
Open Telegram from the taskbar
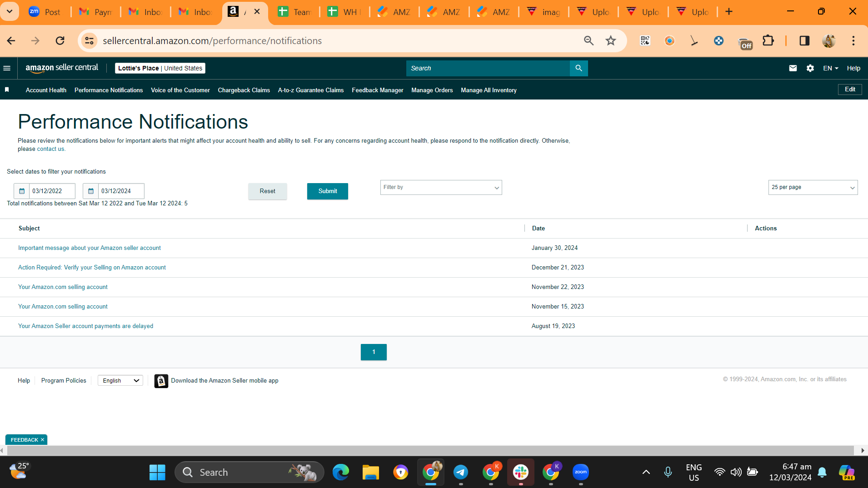pos(460,473)
